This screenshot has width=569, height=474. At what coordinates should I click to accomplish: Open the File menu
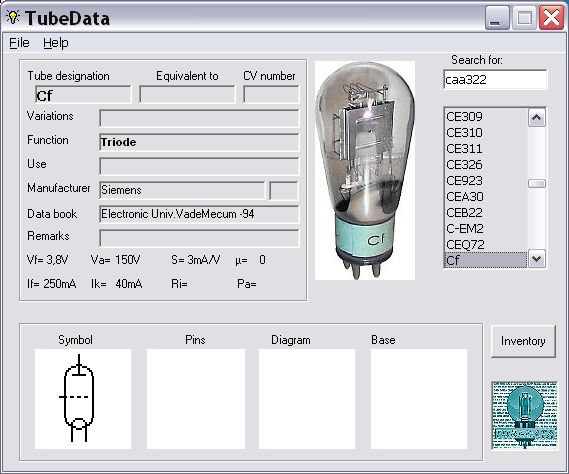pyautogui.click(x=19, y=43)
